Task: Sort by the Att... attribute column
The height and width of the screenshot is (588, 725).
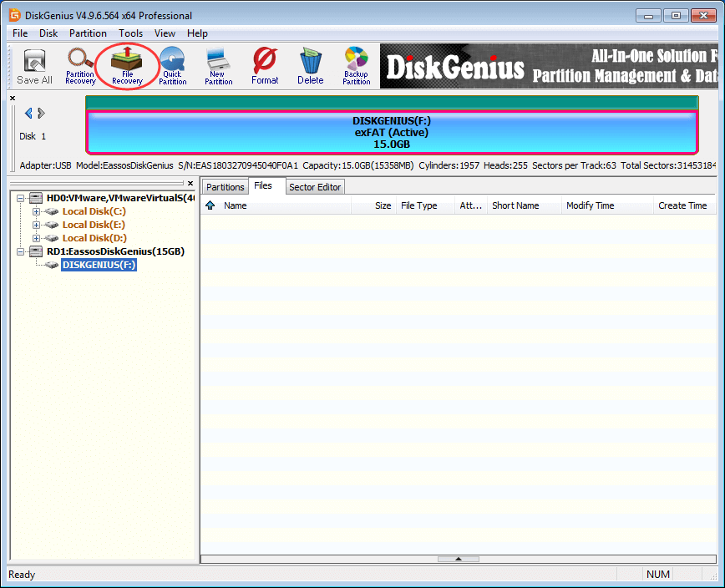Action: tap(471, 205)
